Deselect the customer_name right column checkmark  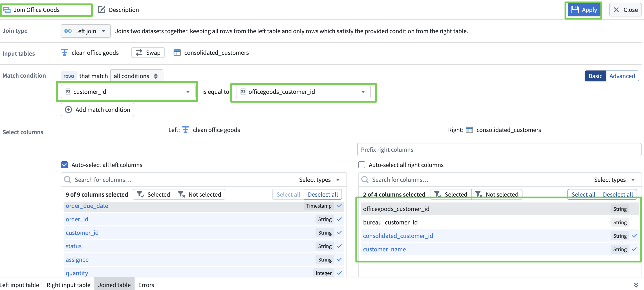click(x=634, y=249)
